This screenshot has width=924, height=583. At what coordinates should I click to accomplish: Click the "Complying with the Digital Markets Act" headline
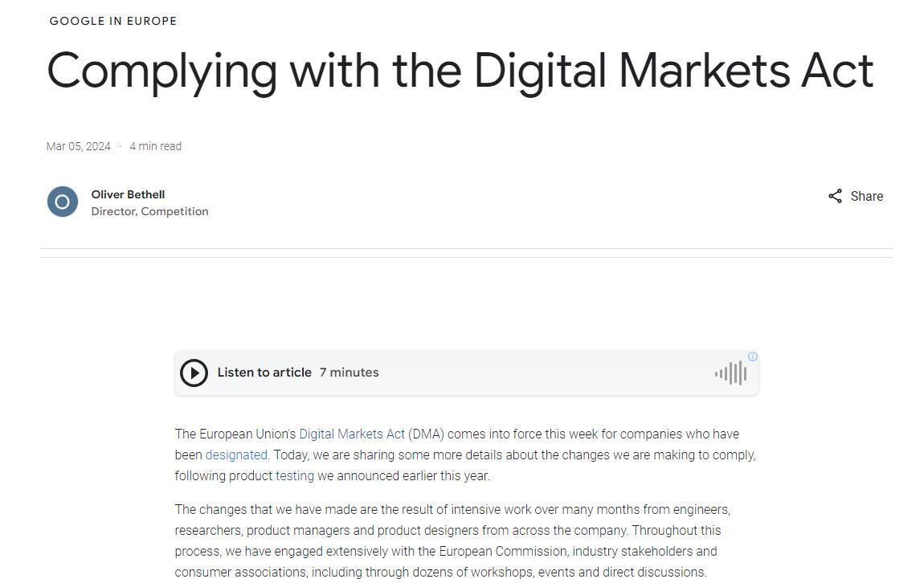[460, 71]
